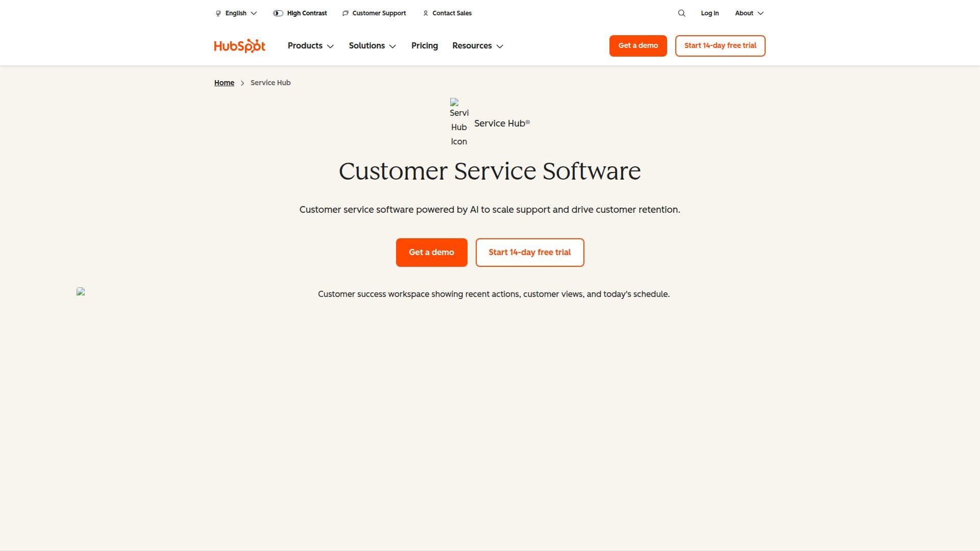Viewport: 980px width, 551px height.
Task: Click the hero Get a demo button
Action: (431, 253)
